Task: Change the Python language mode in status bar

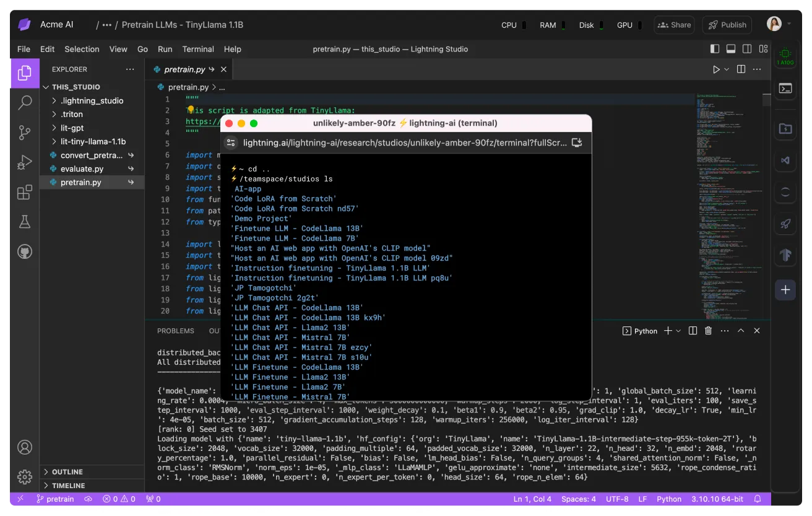Action: 669,499
